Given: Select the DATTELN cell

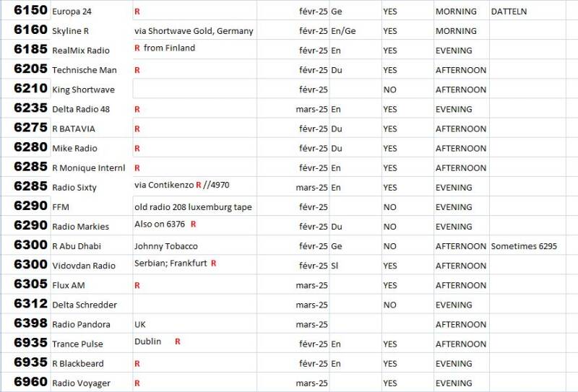Looking at the screenshot, I should (x=509, y=12).
